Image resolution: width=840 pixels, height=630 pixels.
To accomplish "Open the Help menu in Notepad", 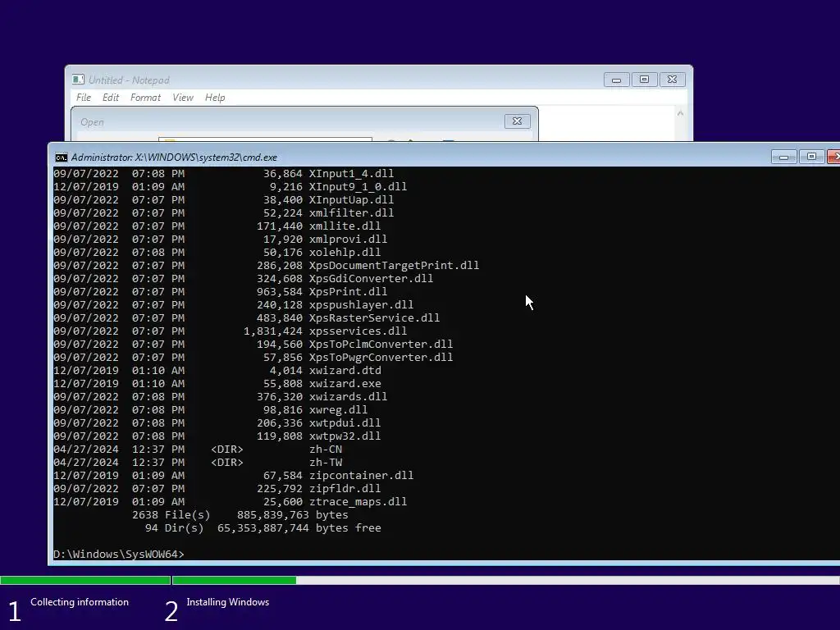I will click(x=215, y=98).
